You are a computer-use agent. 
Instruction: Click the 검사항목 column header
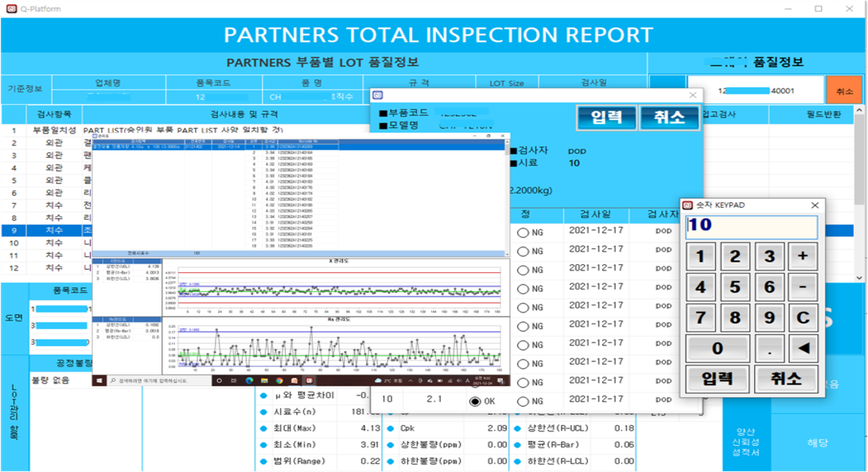[53, 114]
